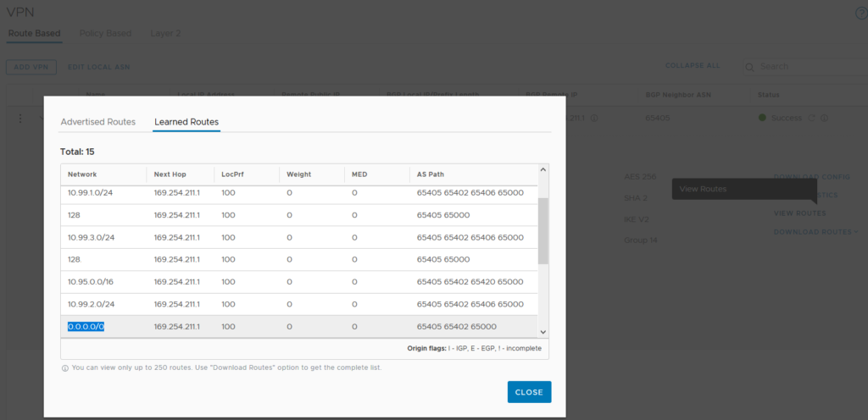Expand DOWNLOAD ROUTES dropdown

pyautogui.click(x=816, y=231)
